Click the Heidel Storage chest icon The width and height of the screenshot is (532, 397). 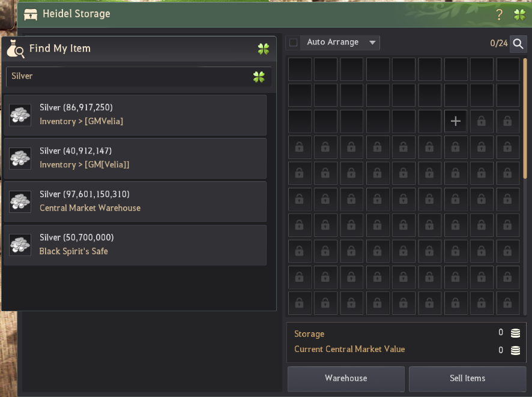(31, 14)
